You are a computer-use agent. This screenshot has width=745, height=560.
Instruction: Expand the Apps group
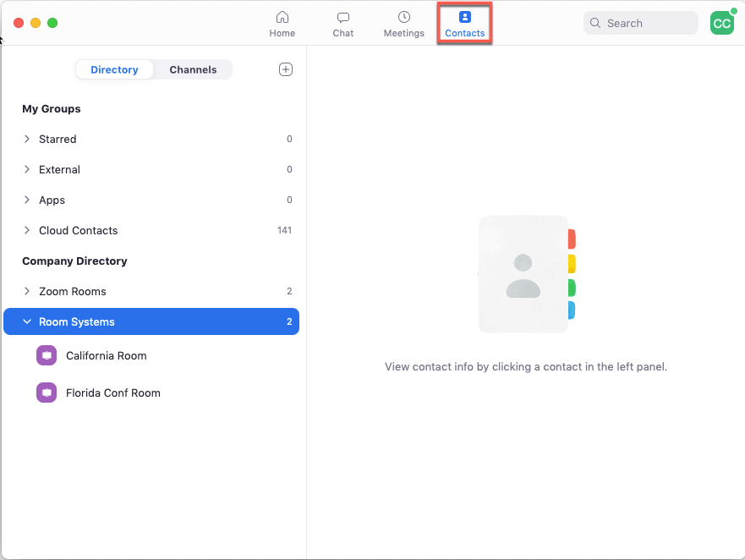tap(27, 200)
